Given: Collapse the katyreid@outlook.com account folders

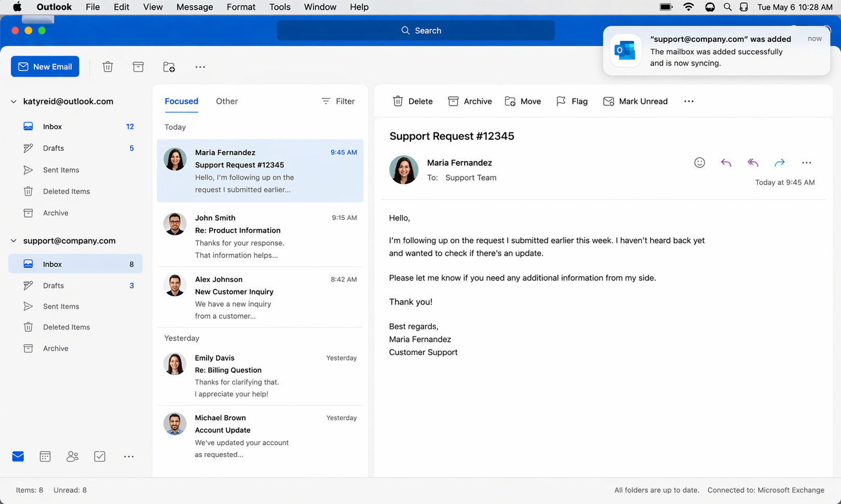Looking at the screenshot, I should pos(13,102).
